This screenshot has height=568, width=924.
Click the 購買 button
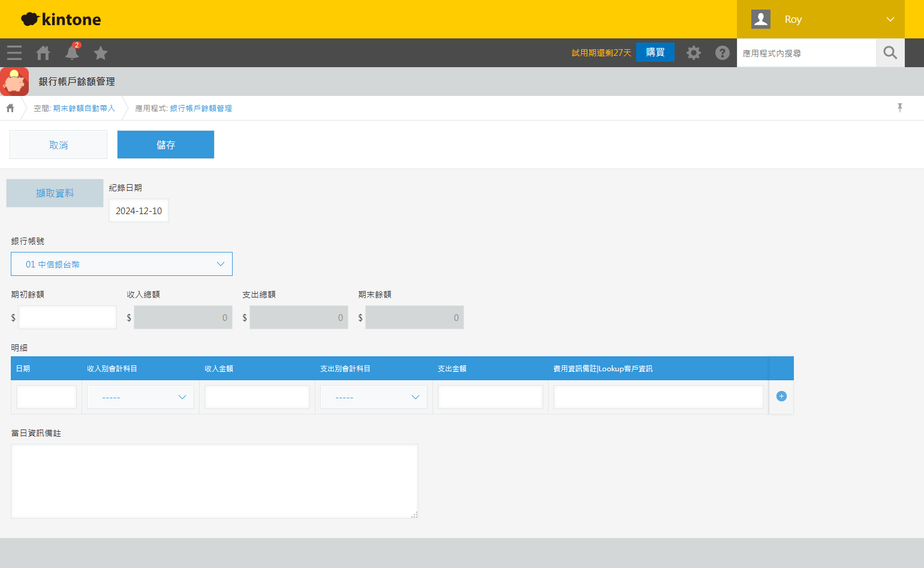655,52
